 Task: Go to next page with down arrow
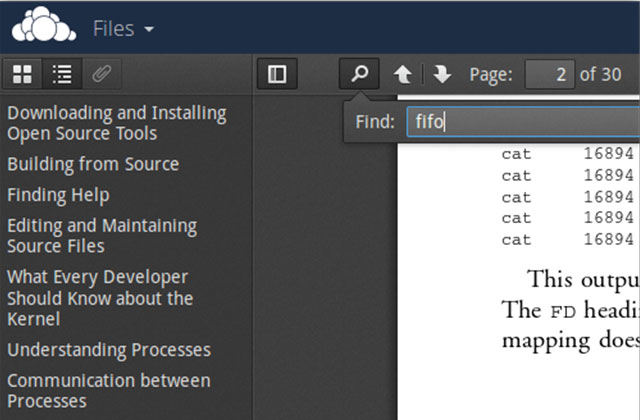[442, 74]
